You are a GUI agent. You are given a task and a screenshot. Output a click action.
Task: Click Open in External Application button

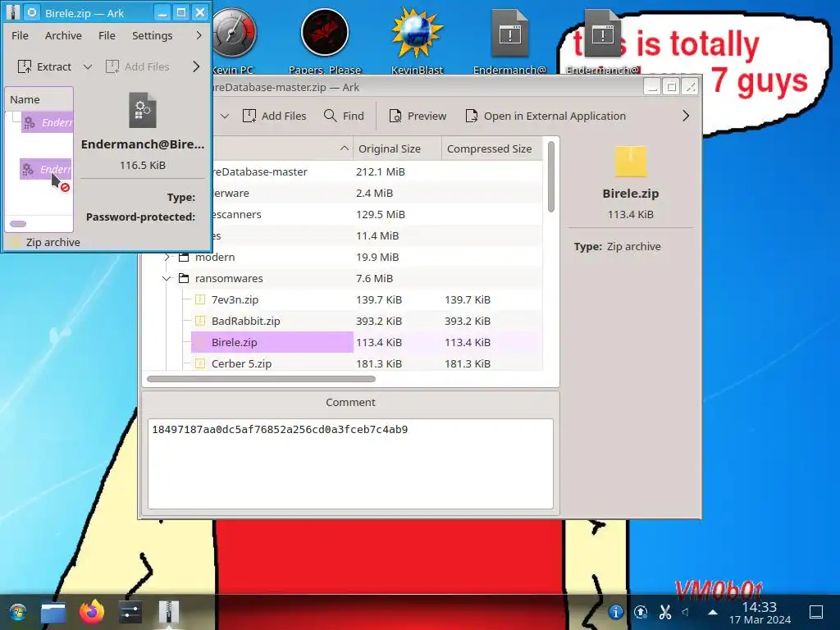click(x=546, y=116)
